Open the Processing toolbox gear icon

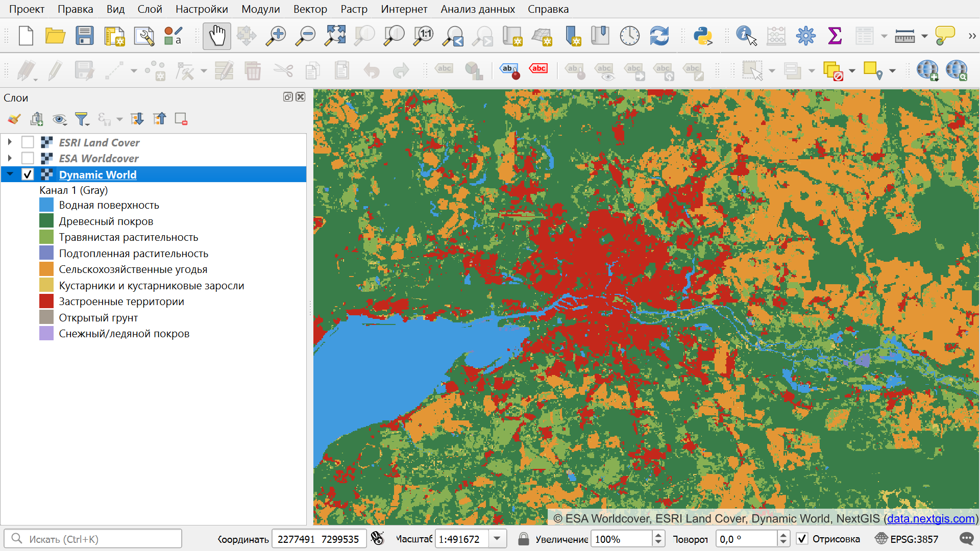(805, 36)
